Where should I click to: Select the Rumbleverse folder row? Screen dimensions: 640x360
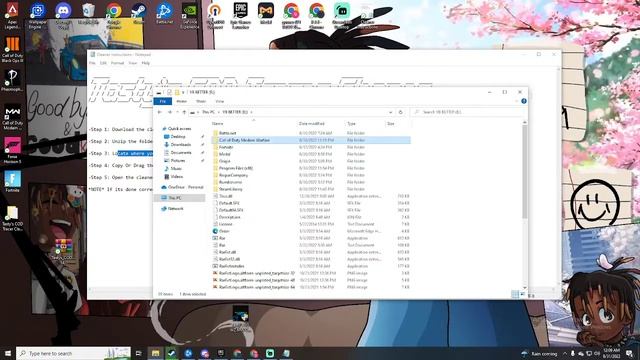point(311,182)
